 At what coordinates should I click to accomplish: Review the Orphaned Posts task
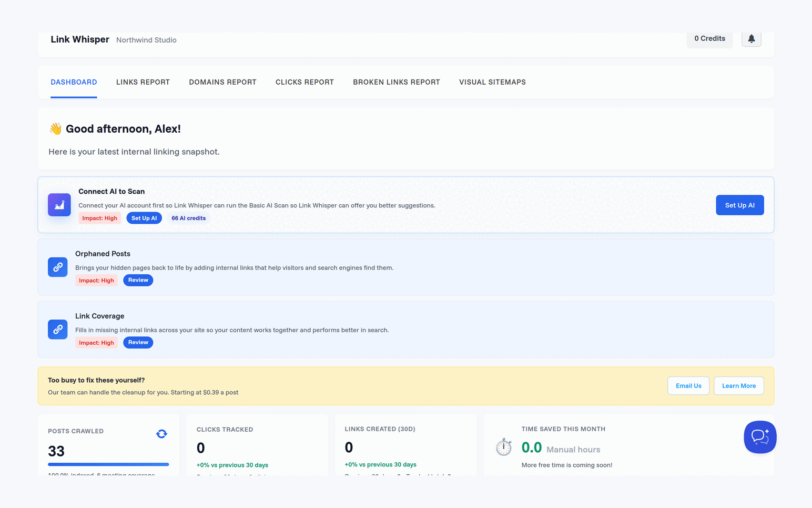pyautogui.click(x=138, y=280)
